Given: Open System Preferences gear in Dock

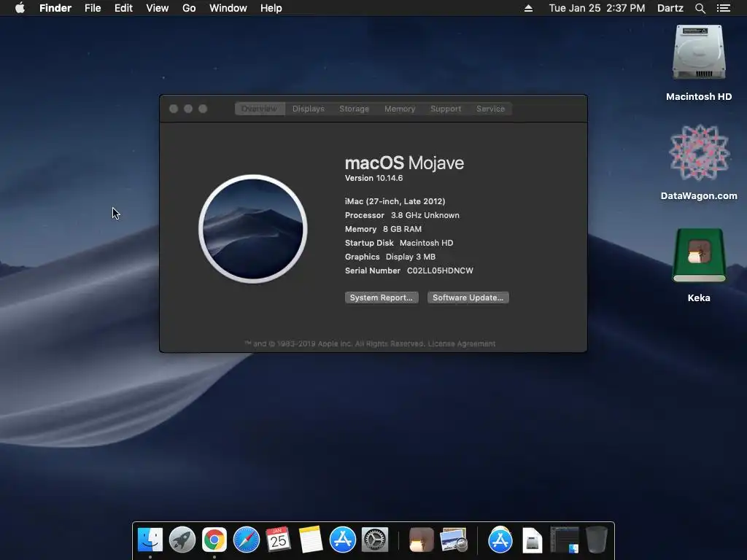Looking at the screenshot, I should [x=375, y=540].
